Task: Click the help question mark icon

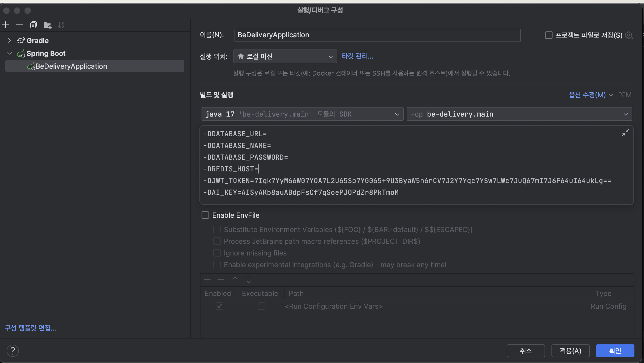Action: tap(12, 350)
